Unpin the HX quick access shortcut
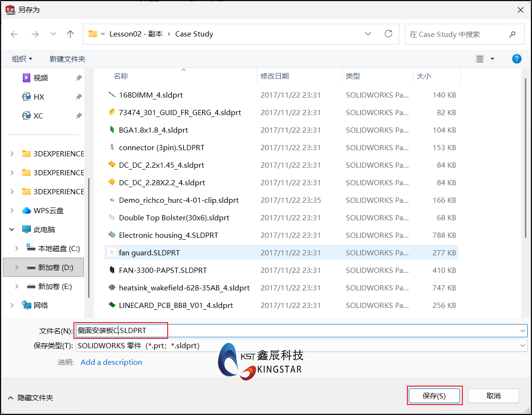The image size is (532, 415). 79,97
